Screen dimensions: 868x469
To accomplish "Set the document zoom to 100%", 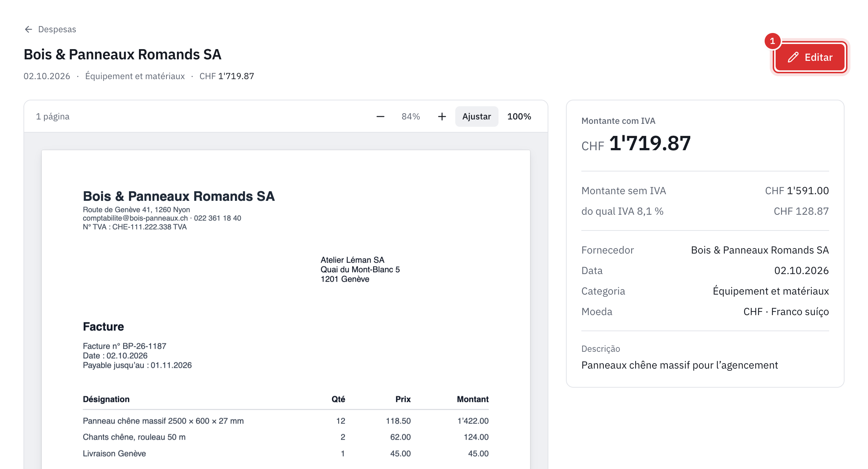I will coord(519,117).
